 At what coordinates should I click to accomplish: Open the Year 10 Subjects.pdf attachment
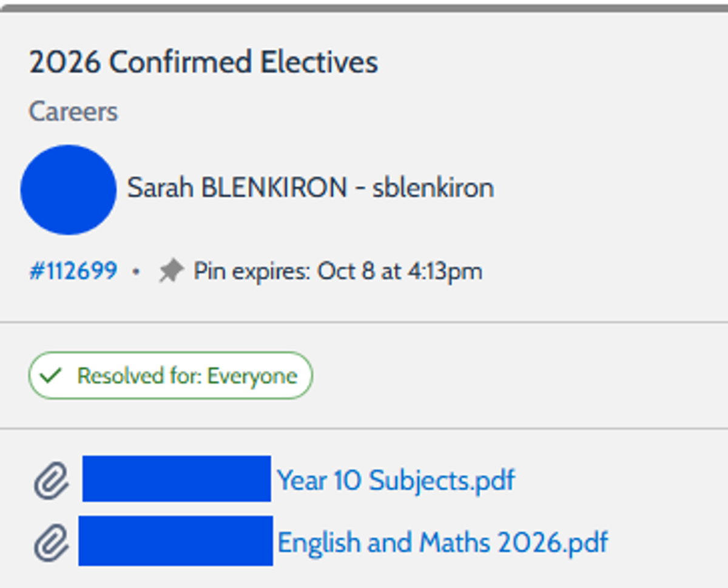tap(396, 480)
